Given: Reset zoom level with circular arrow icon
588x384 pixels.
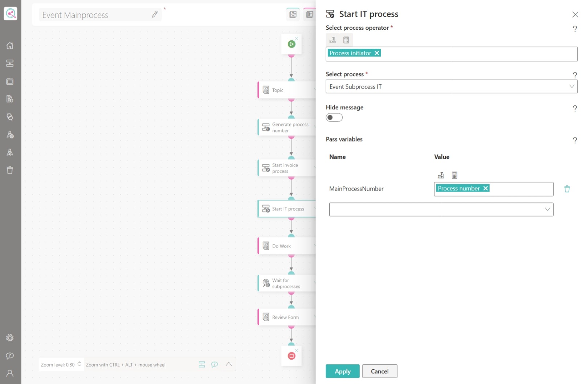Looking at the screenshot, I should click(79, 364).
